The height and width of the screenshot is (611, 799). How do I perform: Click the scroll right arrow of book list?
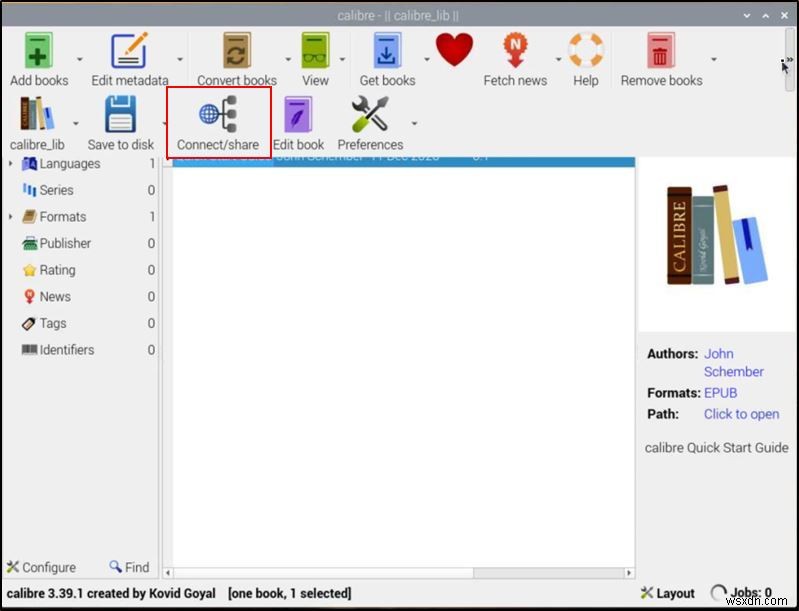coord(629,573)
